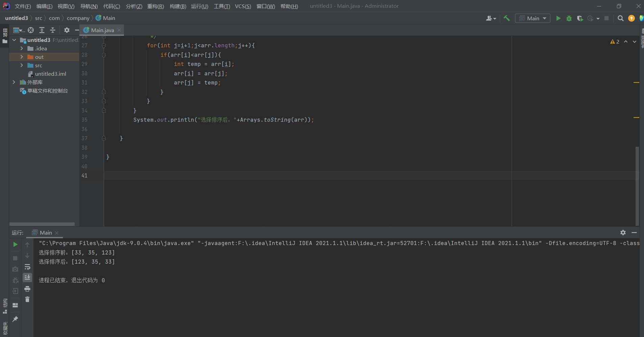644x337 pixels.
Task: Fold the if block on line 28
Action: click(104, 55)
